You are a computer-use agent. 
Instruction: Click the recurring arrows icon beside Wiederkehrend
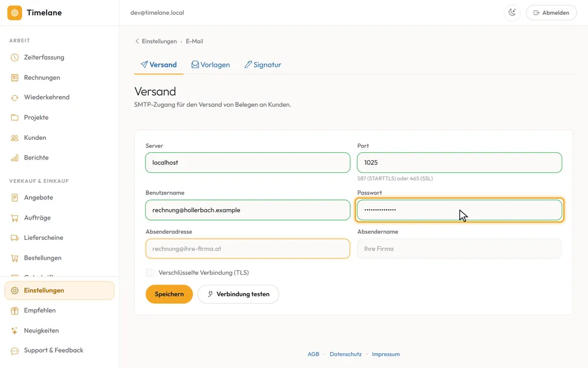point(15,98)
